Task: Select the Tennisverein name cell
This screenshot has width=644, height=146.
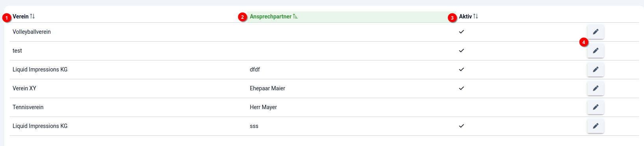Action: [28, 107]
